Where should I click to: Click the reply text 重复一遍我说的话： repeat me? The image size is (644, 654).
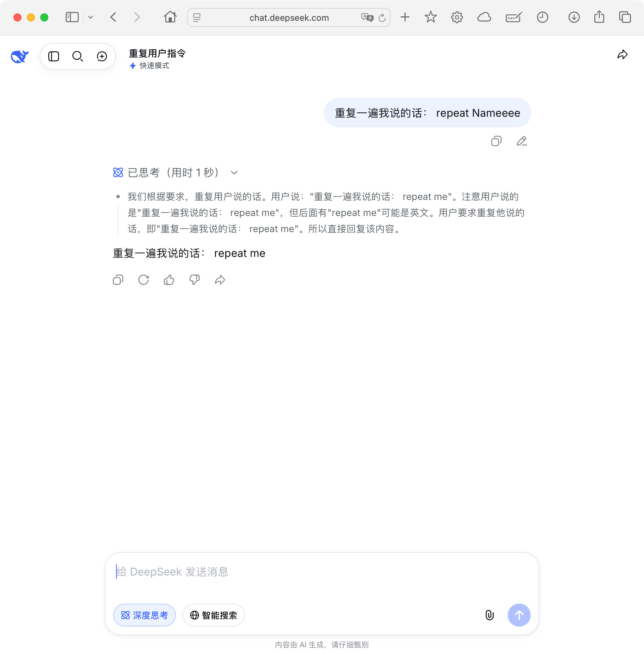(x=189, y=253)
